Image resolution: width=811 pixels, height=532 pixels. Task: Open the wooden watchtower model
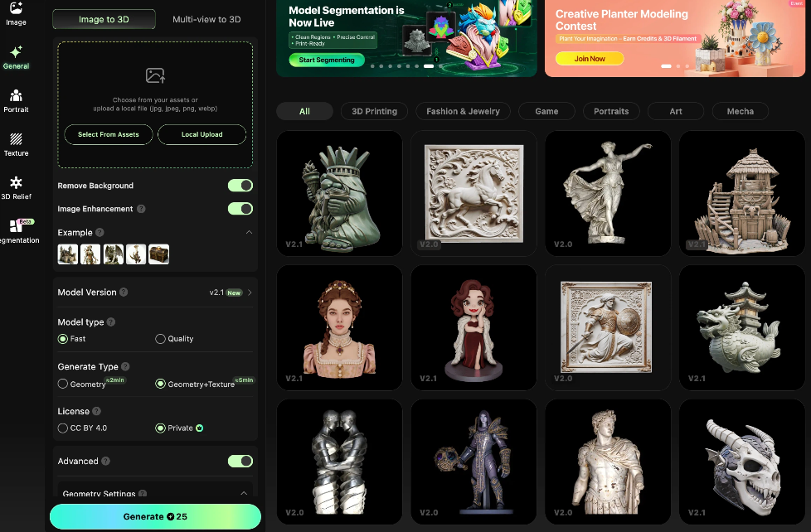coord(742,193)
